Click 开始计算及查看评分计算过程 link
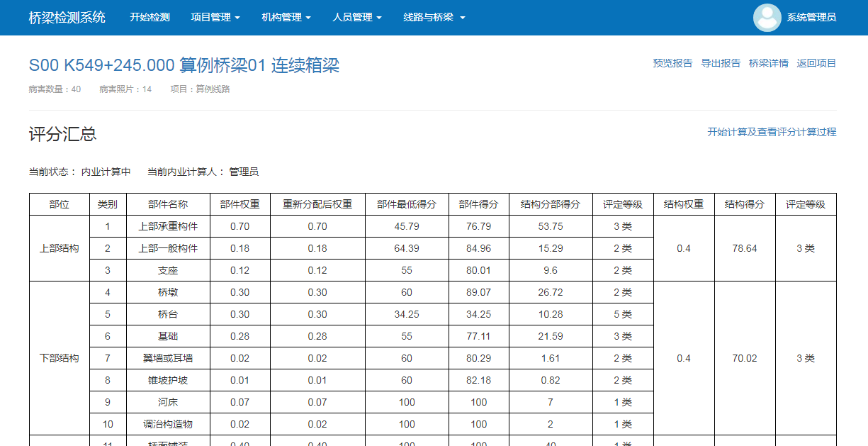 click(772, 132)
